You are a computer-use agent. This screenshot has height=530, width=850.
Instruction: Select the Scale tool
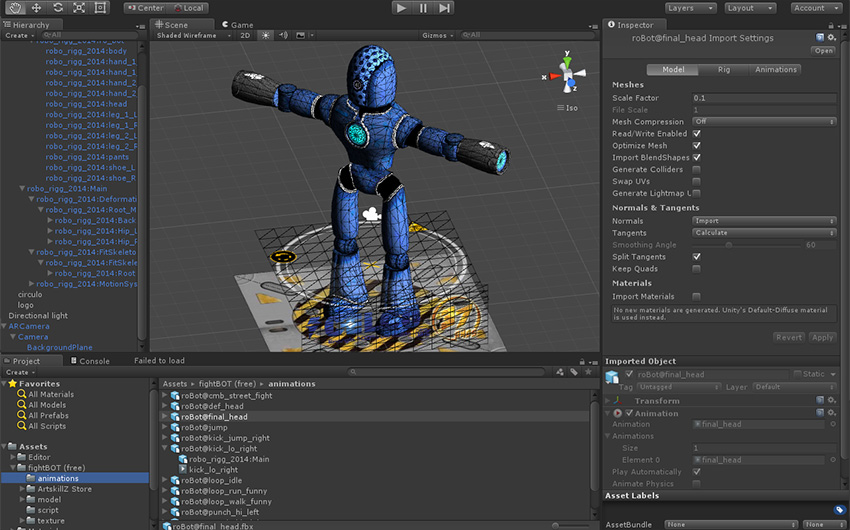79,8
